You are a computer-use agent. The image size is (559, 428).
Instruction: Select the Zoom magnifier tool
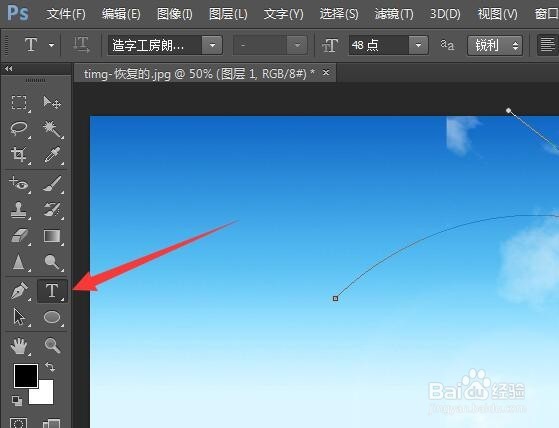point(52,346)
